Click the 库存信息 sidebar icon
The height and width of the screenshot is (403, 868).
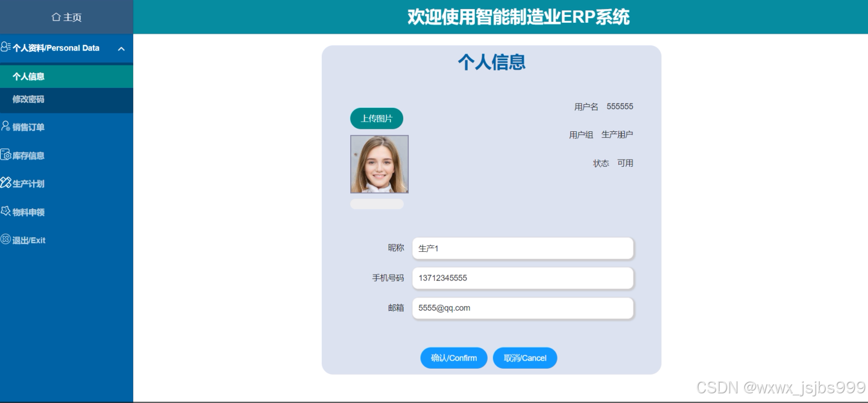[5, 155]
